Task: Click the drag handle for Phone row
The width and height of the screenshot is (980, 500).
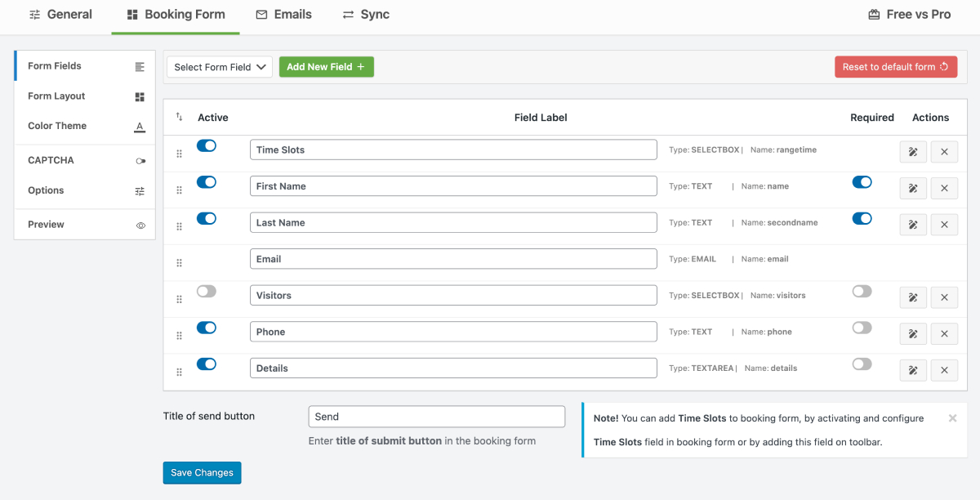Action: pos(180,336)
